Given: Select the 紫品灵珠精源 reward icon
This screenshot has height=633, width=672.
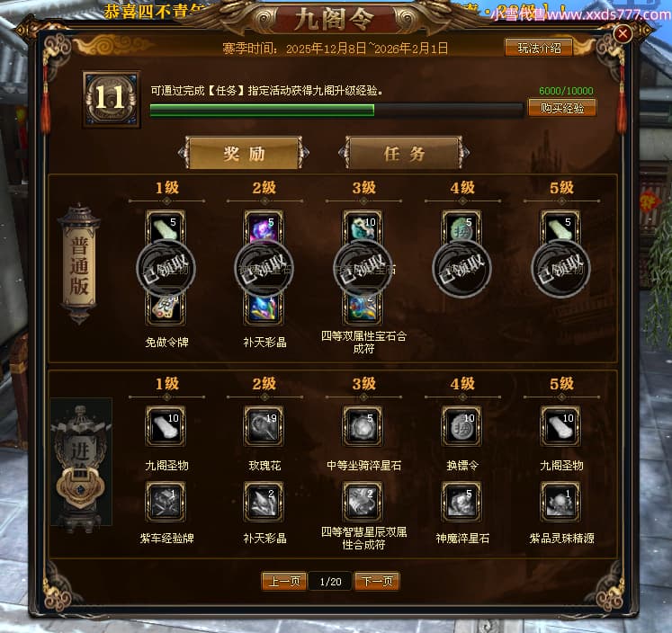Looking at the screenshot, I should tap(560, 502).
